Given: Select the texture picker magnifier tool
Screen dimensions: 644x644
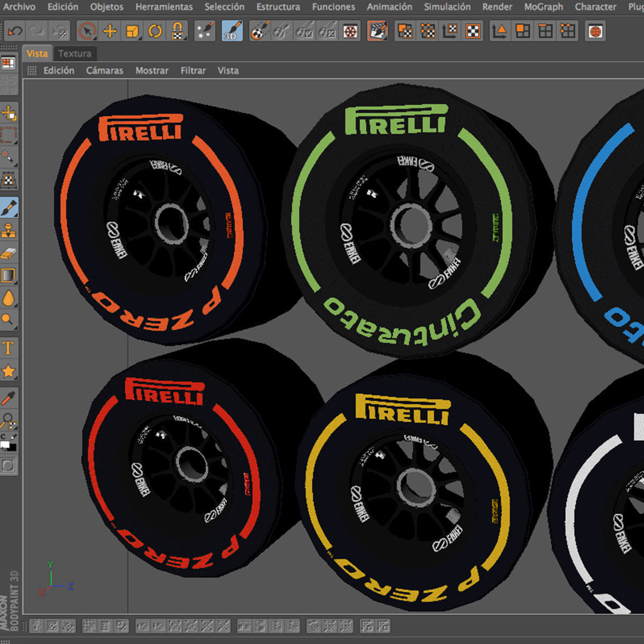Looking at the screenshot, I should [x=9, y=420].
